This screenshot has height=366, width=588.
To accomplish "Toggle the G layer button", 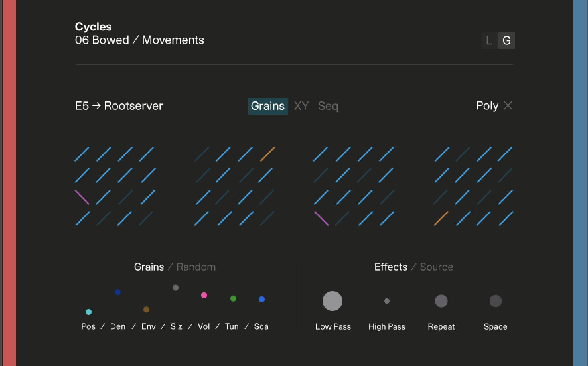I will [x=507, y=41].
